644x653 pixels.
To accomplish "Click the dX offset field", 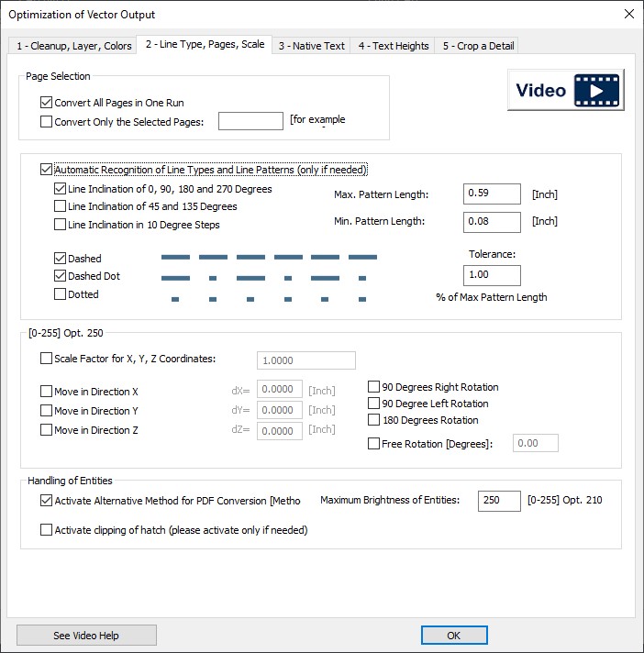I will pyautogui.click(x=280, y=390).
